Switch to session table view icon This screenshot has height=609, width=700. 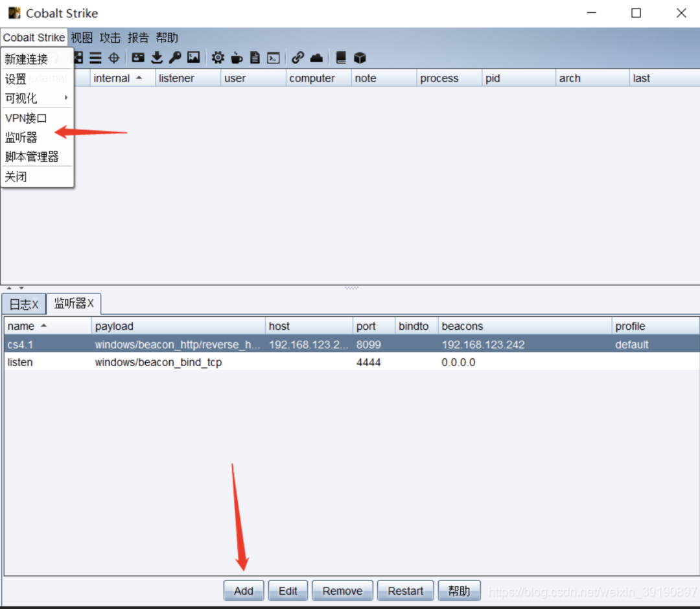point(95,58)
